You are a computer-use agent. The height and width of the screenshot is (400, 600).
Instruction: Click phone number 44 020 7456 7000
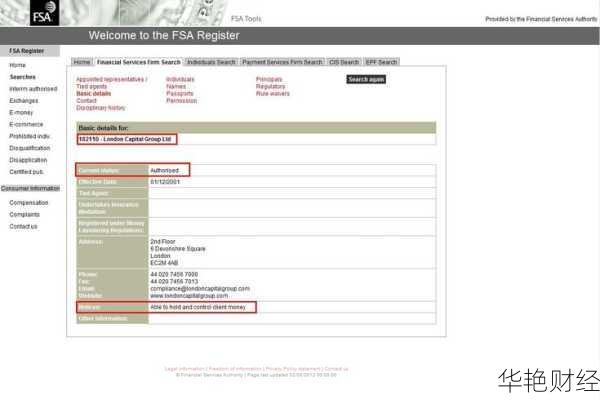(x=174, y=274)
